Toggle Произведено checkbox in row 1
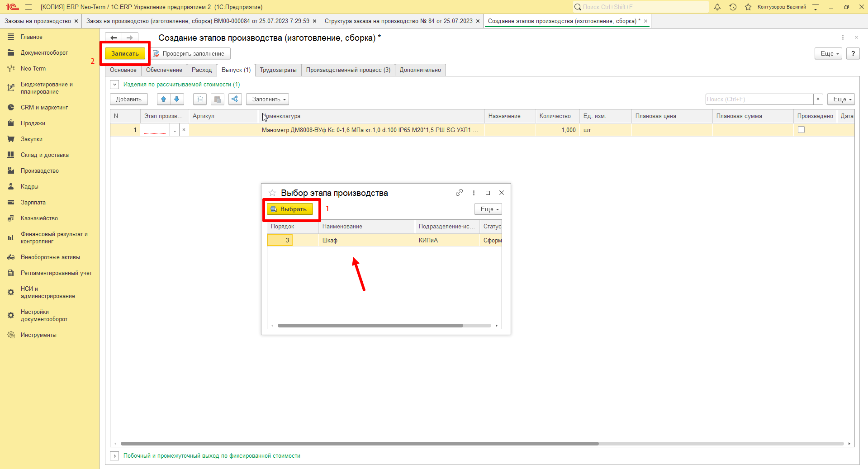 coord(801,130)
